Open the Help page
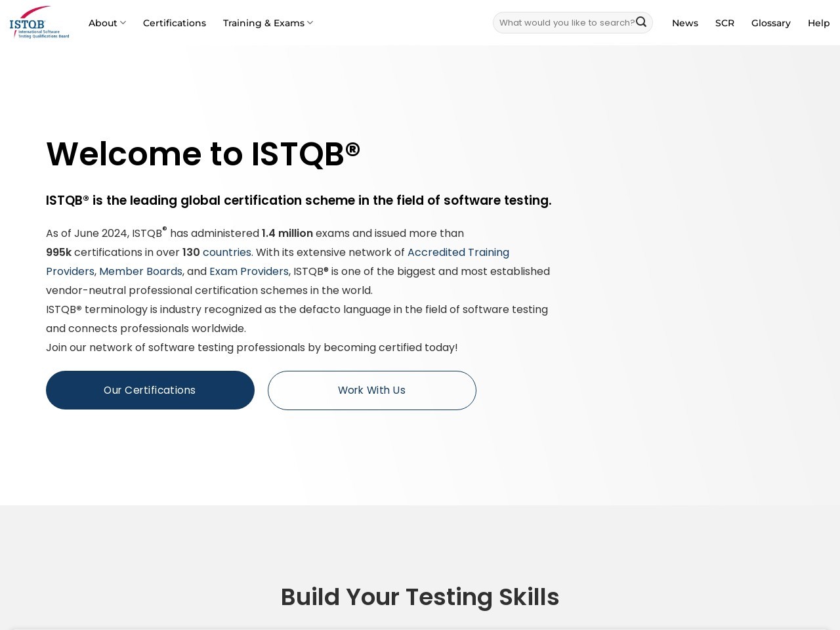Screen dimensions: 840x630 pyautogui.click(x=819, y=23)
